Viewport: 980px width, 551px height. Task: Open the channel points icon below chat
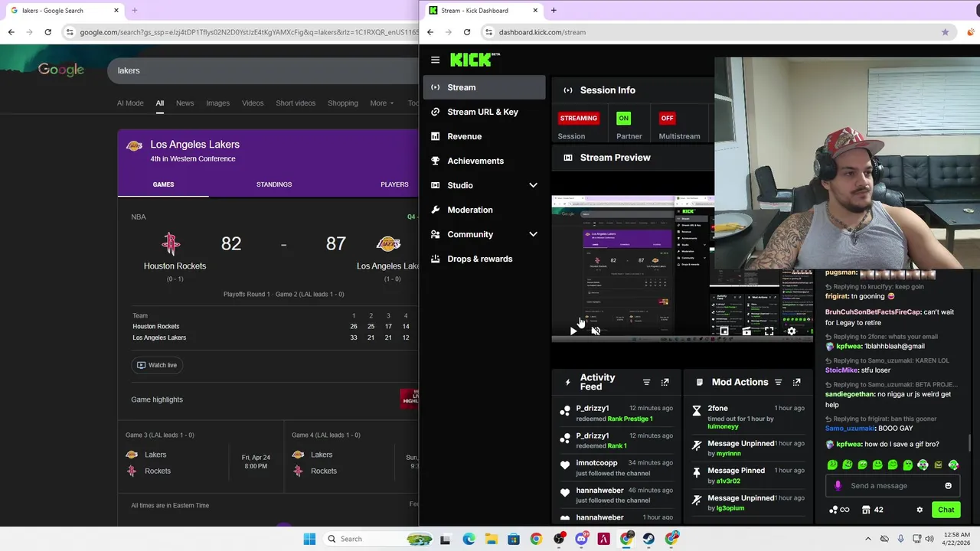tap(838, 510)
